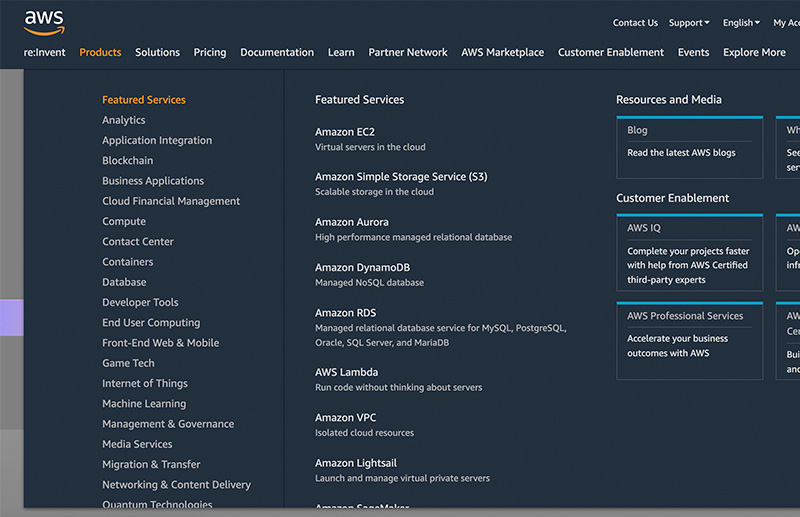Select the Database category
This screenshot has height=517, width=800.
click(124, 282)
